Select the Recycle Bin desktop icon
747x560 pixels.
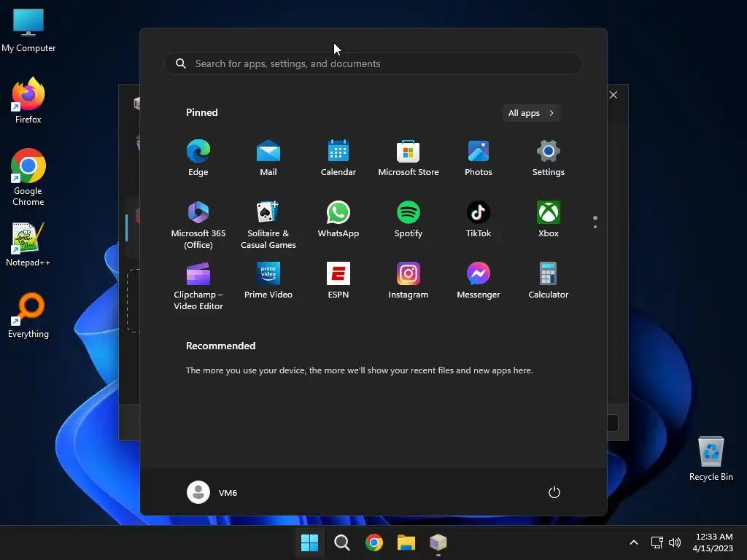click(x=711, y=459)
